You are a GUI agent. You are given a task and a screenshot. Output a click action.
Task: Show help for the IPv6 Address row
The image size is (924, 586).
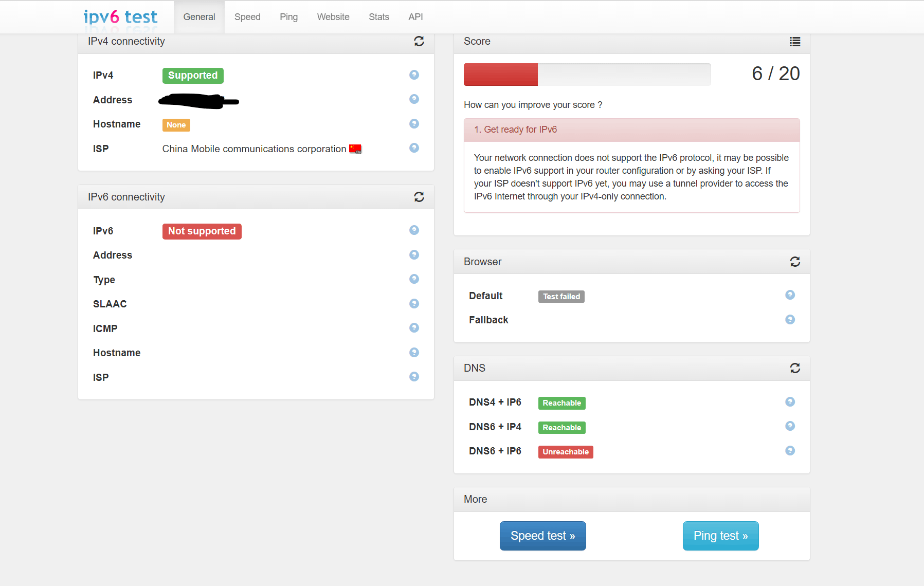point(414,254)
